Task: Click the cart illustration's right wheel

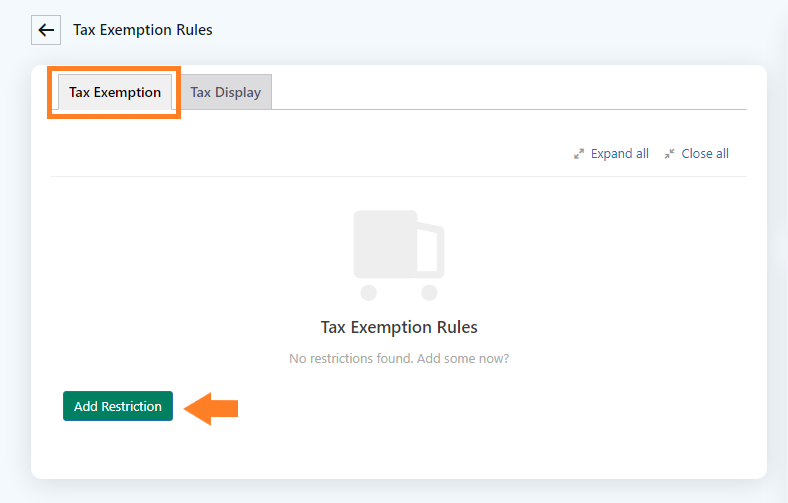Action: coord(429,292)
